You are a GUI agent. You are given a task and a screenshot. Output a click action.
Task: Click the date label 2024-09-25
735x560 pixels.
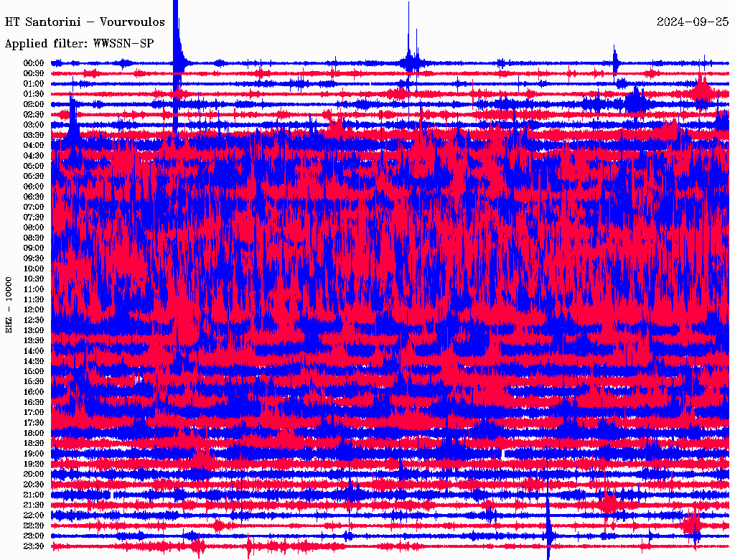coord(693,22)
